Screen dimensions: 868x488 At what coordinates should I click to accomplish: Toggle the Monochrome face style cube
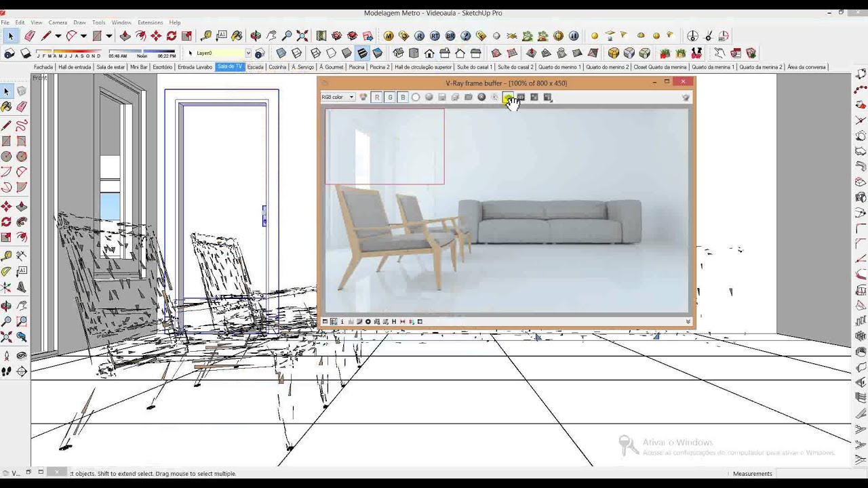tap(378, 53)
